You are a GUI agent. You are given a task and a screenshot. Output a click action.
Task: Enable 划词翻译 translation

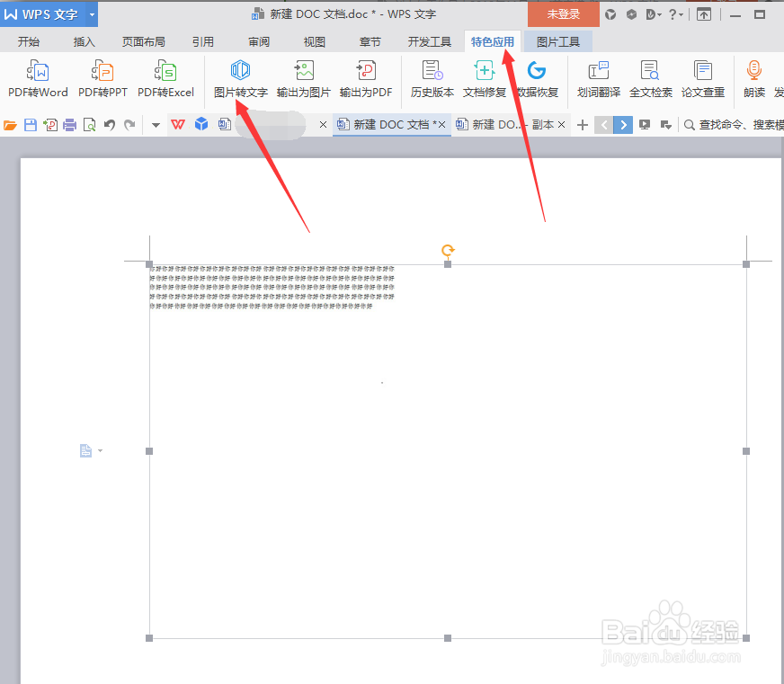(599, 79)
